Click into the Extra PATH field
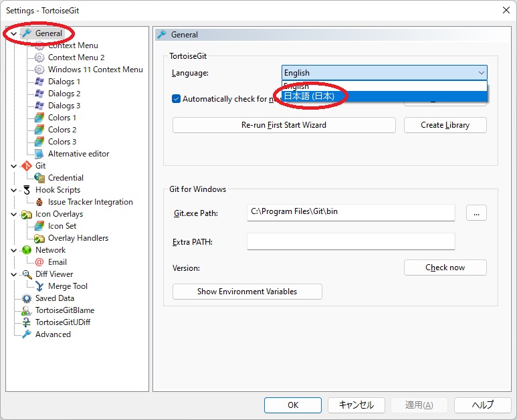This screenshot has width=517, height=420. tap(351, 241)
